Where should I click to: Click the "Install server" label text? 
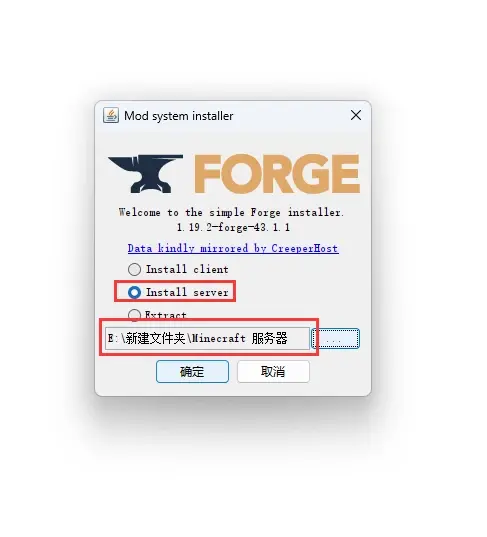[x=187, y=292]
